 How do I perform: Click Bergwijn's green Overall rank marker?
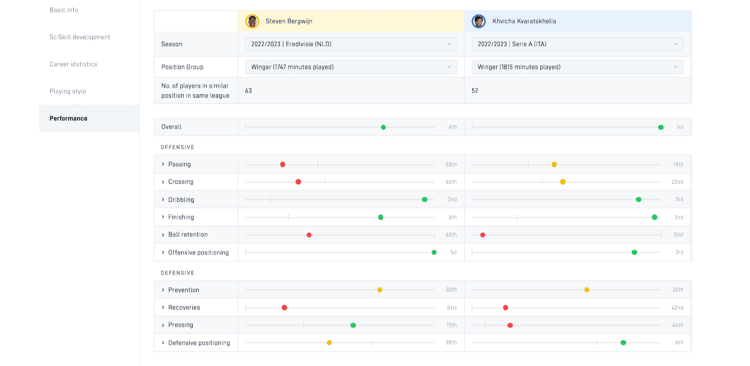point(383,127)
